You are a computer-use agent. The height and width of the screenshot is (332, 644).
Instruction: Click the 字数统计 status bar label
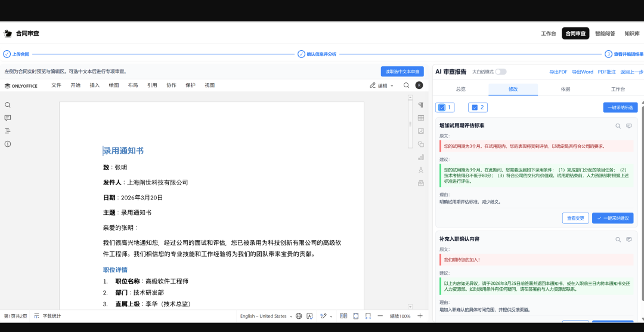pyautogui.click(x=52, y=316)
